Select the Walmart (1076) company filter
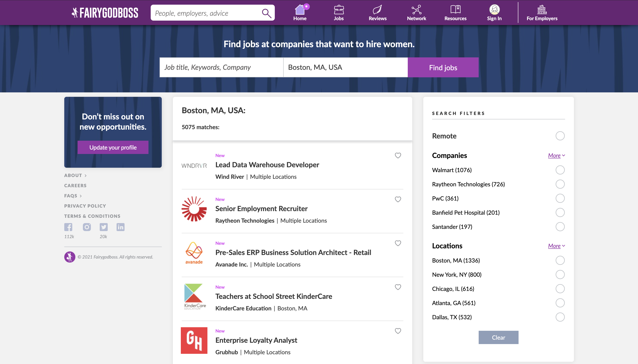Screen dimensions: 638x364 tap(560, 170)
